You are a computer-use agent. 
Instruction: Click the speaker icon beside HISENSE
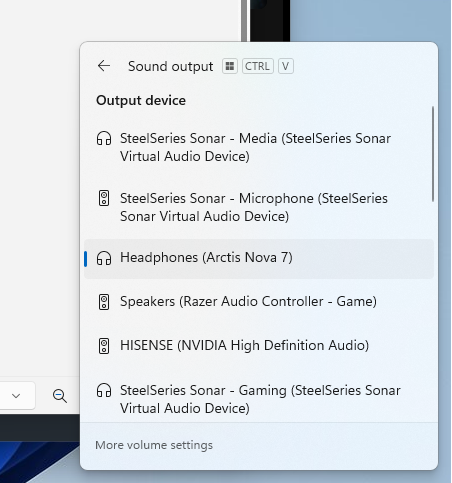104,346
